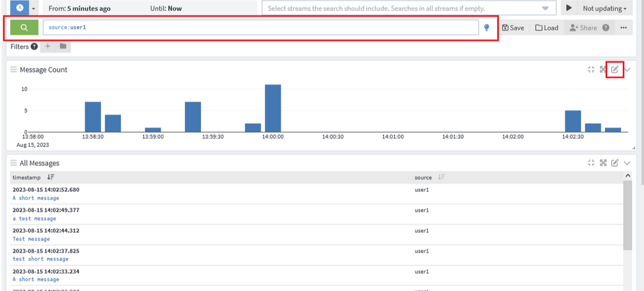
Task: Open the more actions ellipsis menu
Action: click(x=623, y=28)
